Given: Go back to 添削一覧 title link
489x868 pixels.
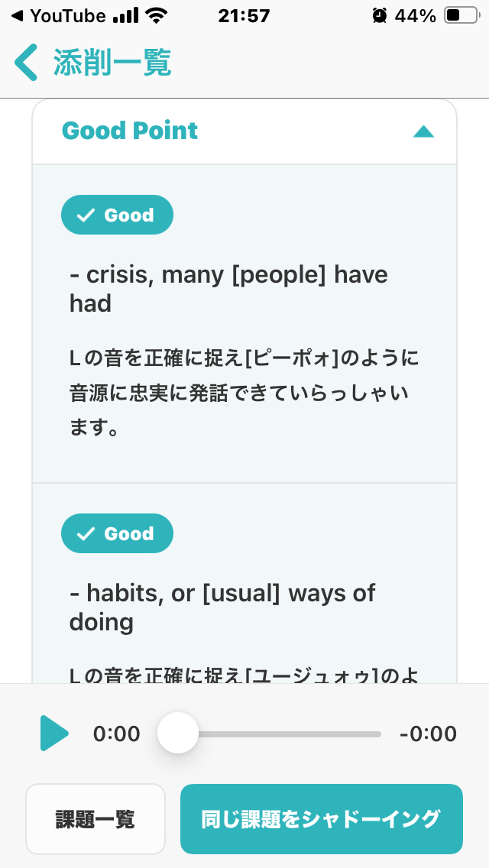Looking at the screenshot, I should coord(112,63).
